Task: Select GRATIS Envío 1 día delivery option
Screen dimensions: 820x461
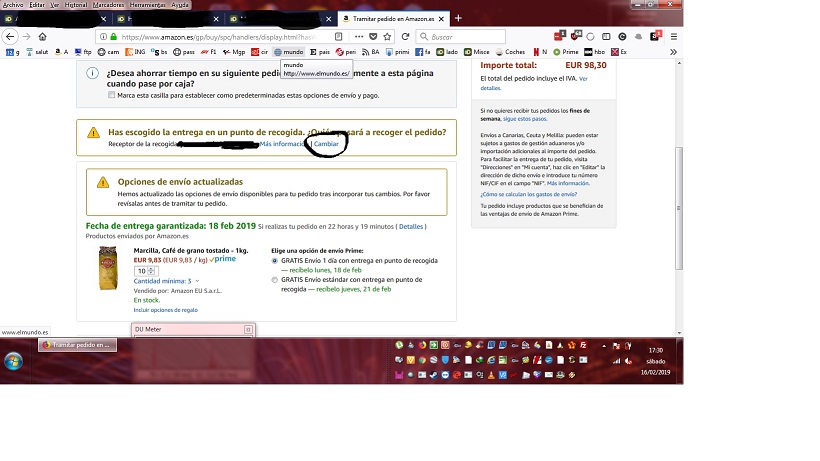Action: coord(275,260)
